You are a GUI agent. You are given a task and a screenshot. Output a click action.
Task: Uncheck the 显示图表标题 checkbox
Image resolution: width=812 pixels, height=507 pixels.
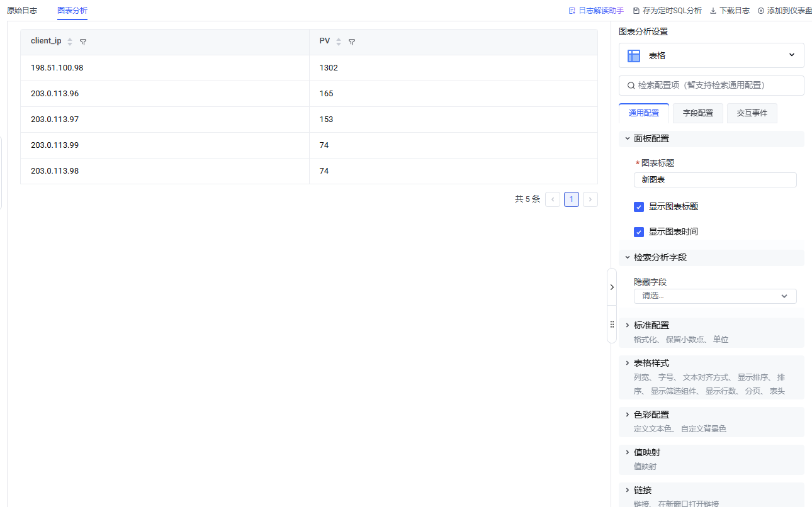click(639, 207)
